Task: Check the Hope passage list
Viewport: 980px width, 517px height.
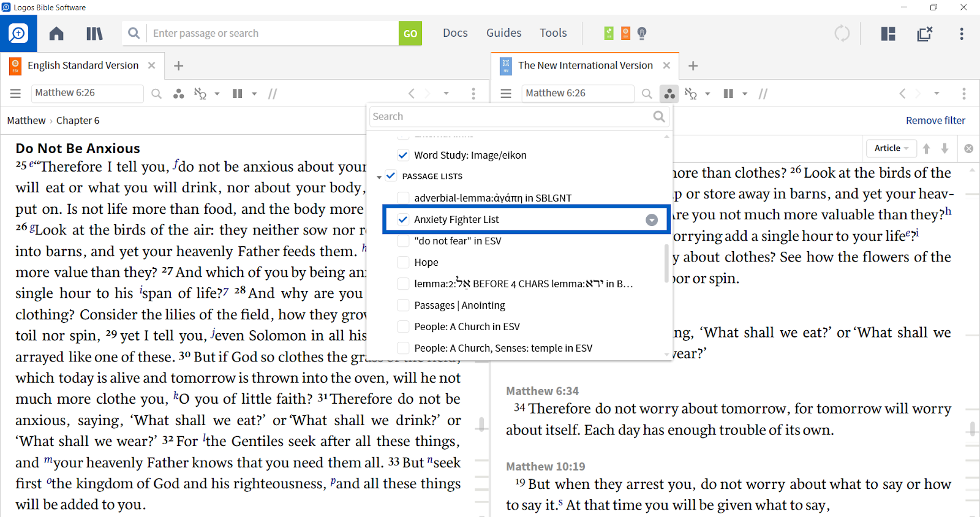Action: 403,262
